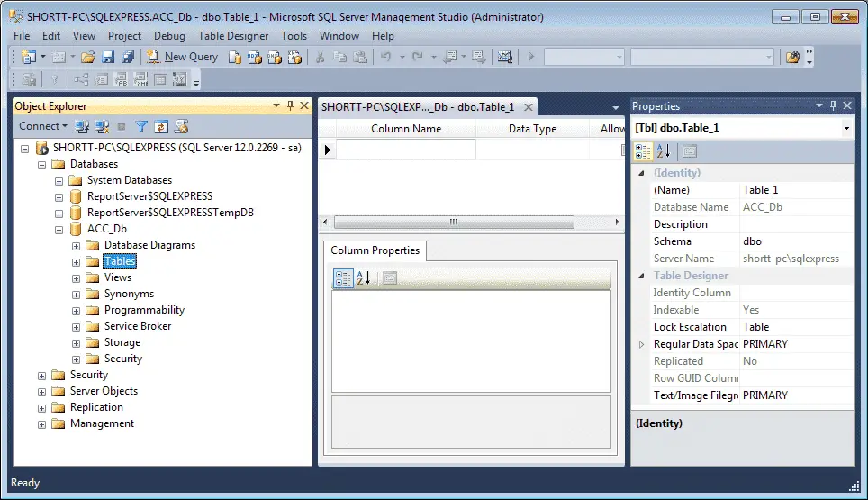Expand the Regular Data Space property

[x=642, y=344]
